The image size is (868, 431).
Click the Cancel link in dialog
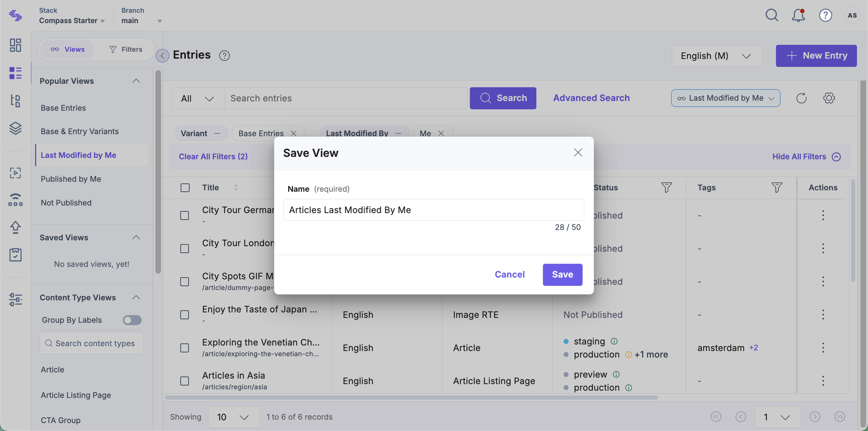coord(509,275)
